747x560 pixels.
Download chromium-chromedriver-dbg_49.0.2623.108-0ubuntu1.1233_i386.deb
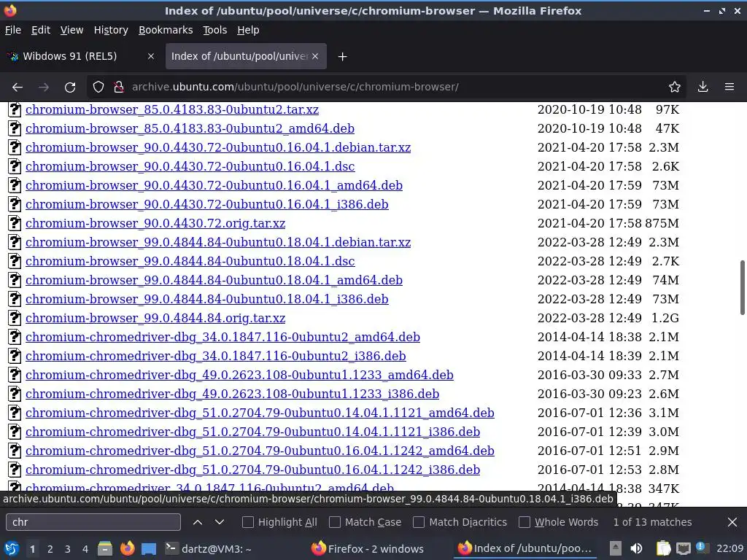pos(232,394)
